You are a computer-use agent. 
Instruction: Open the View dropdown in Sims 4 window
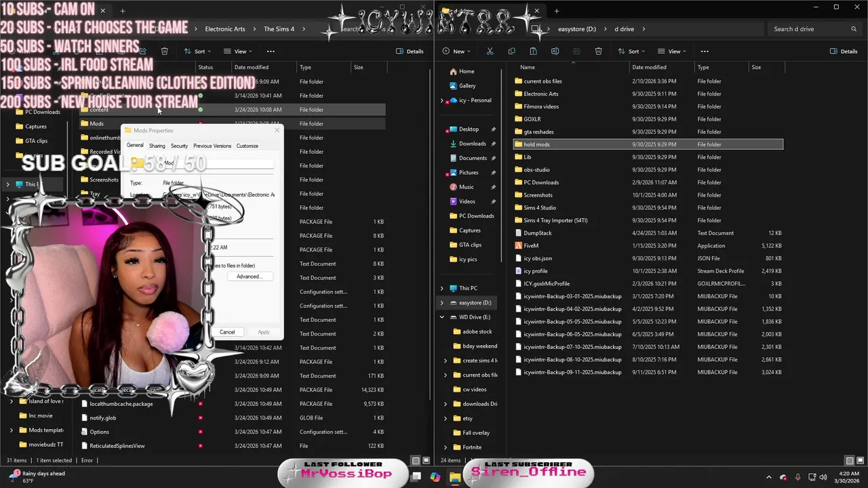[239, 52]
